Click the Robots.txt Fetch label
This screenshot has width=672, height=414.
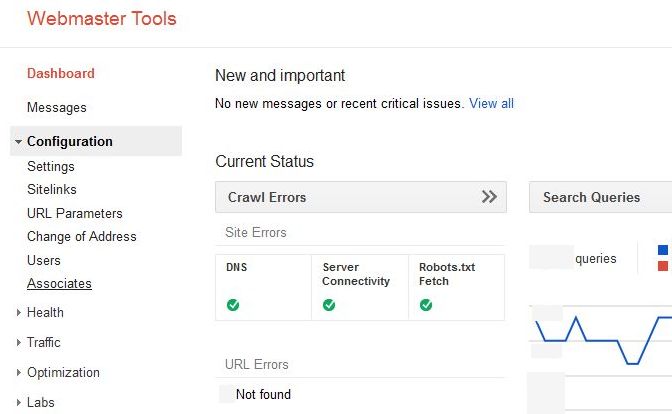[447, 274]
